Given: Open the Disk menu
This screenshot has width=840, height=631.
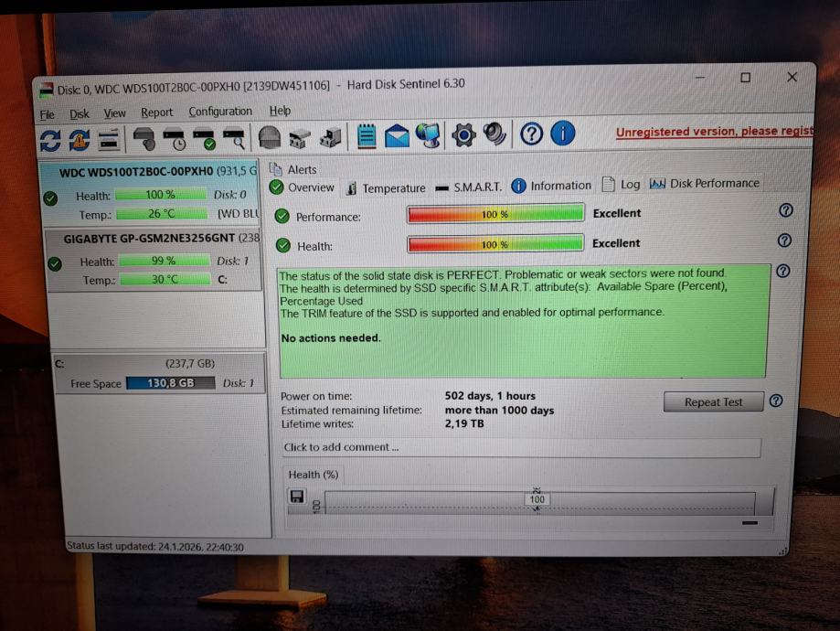Looking at the screenshot, I should (x=80, y=114).
